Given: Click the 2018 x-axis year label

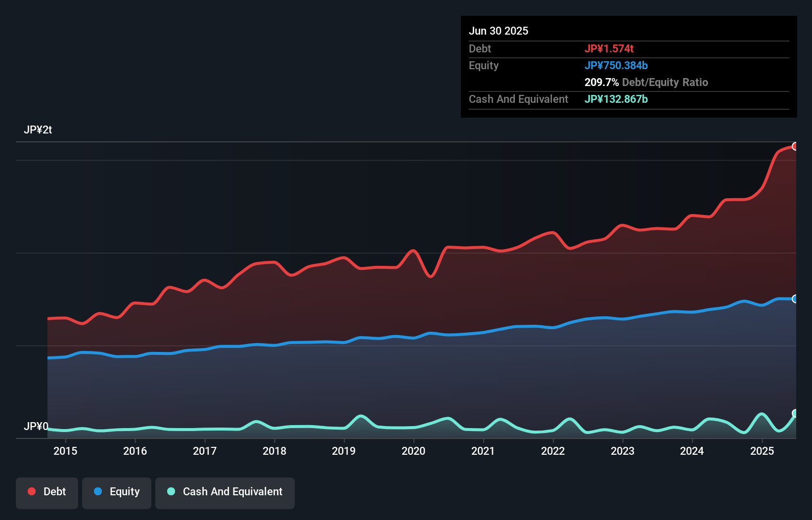Looking at the screenshot, I should tap(274, 451).
